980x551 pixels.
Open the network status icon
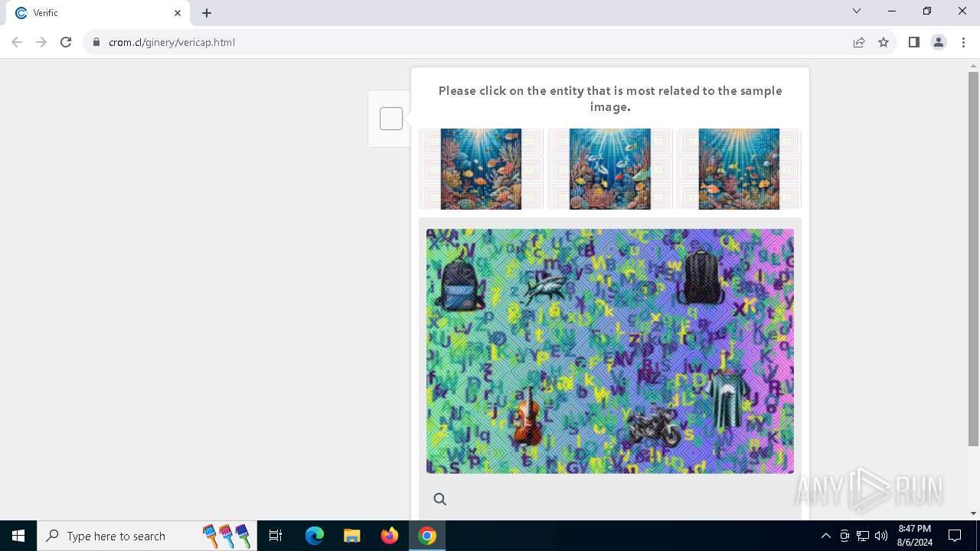pos(863,536)
